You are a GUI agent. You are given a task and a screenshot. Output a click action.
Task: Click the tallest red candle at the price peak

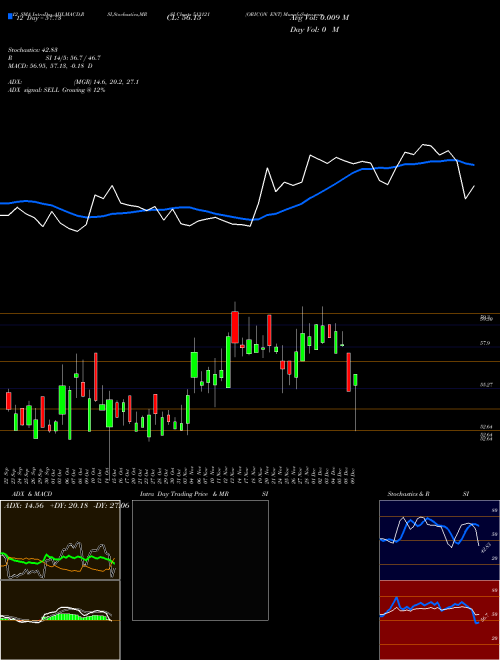(x=235, y=327)
